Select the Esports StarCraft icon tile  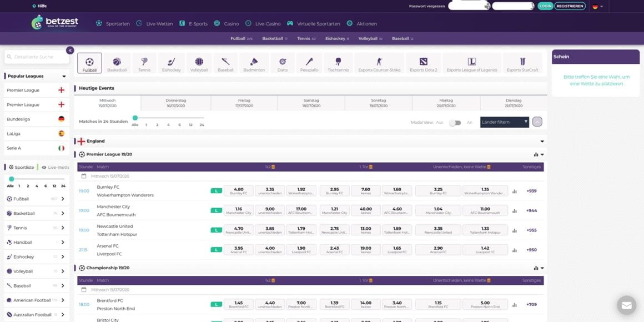pos(522,63)
